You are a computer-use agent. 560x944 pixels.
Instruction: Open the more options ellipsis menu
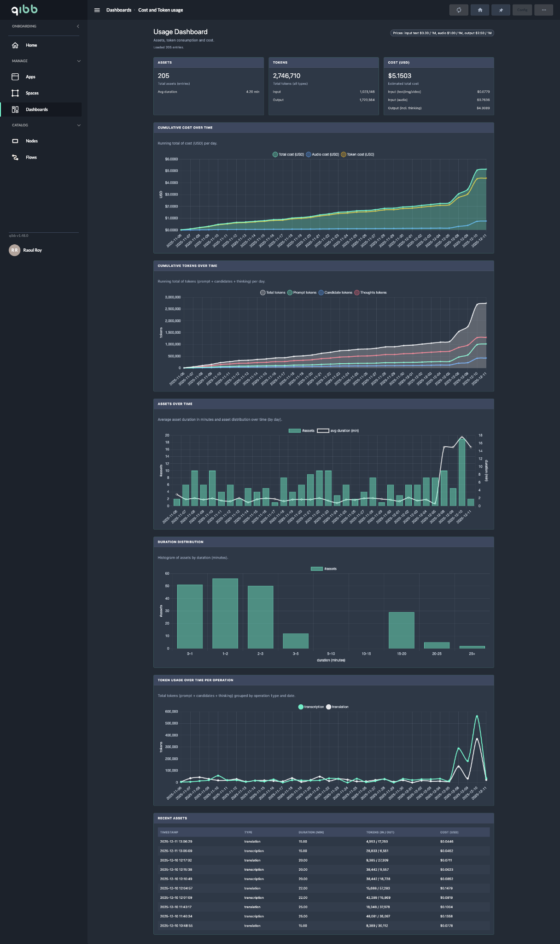544,10
